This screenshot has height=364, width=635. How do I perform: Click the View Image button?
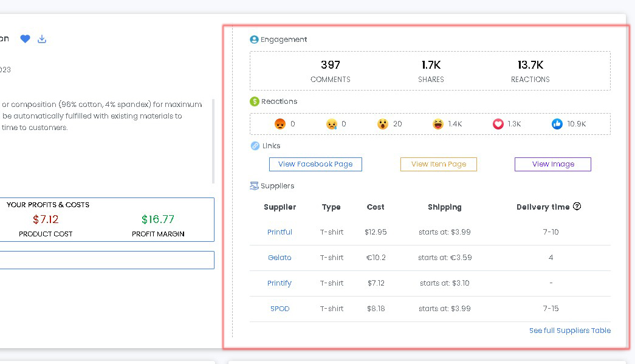pyautogui.click(x=553, y=164)
